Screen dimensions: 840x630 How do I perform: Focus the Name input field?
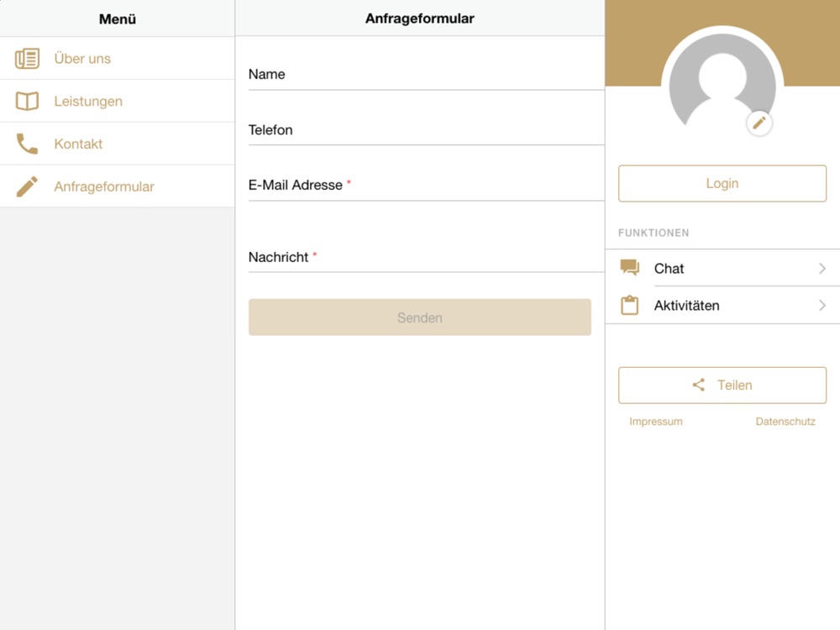click(x=427, y=75)
